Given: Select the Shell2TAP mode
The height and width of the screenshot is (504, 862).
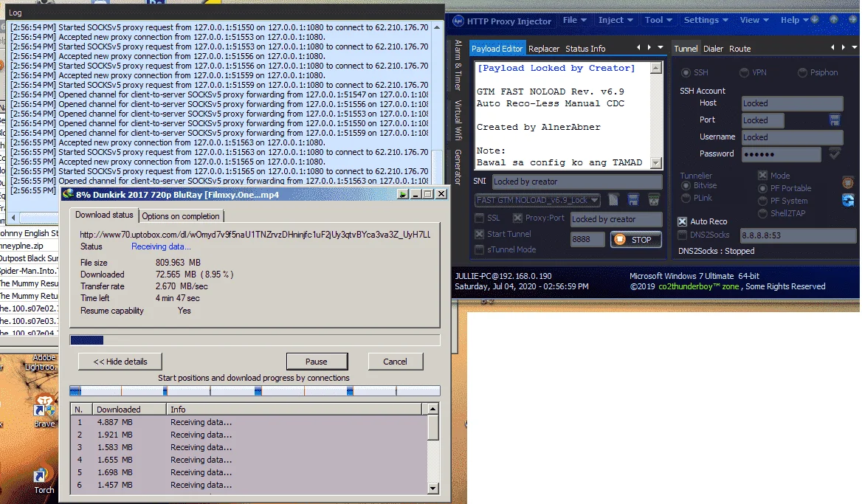Looking at the screenshot, I should tap(762, 213).
